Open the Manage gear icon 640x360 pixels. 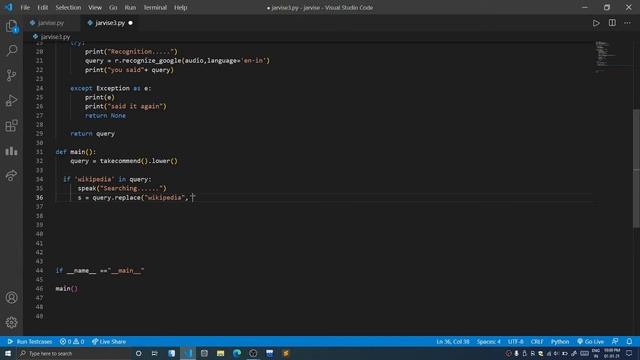tap(11, 322)
